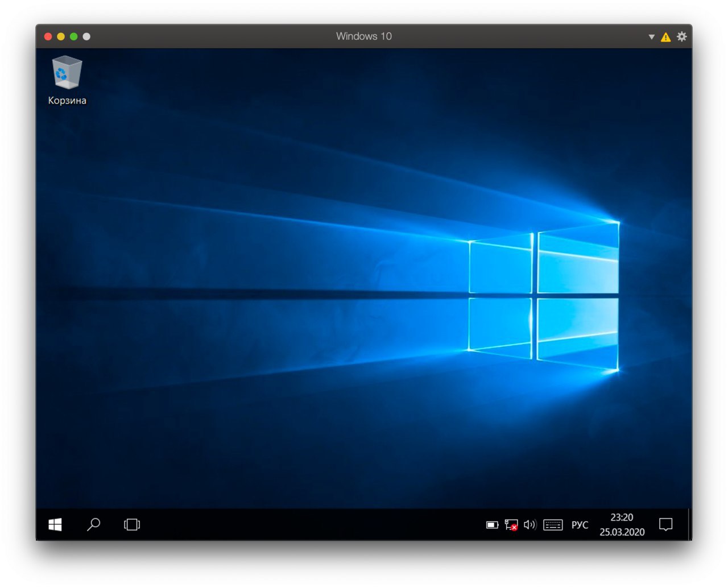Open the yellow warning triangle alert
728x588 pixels.
[x=665, y=37]
